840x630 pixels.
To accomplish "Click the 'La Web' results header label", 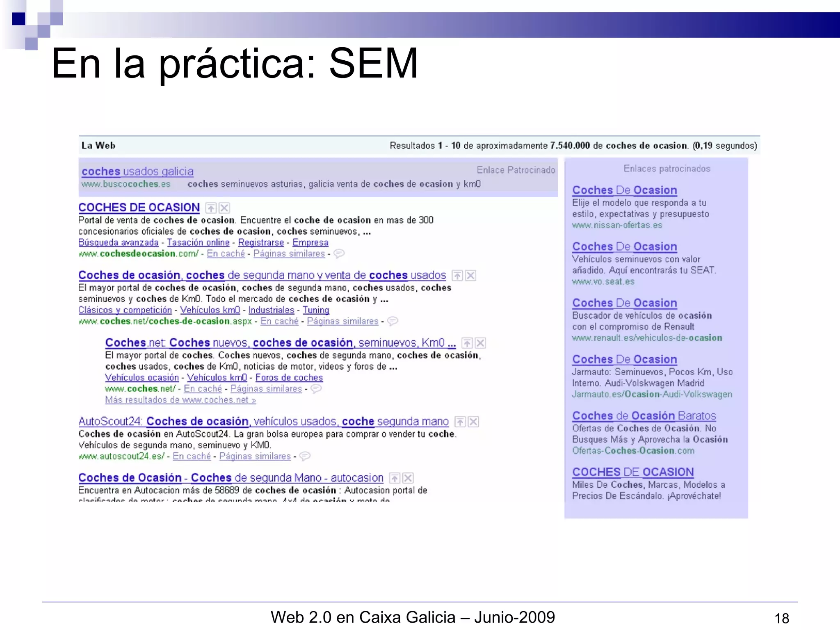I will (x=98, y=146).
